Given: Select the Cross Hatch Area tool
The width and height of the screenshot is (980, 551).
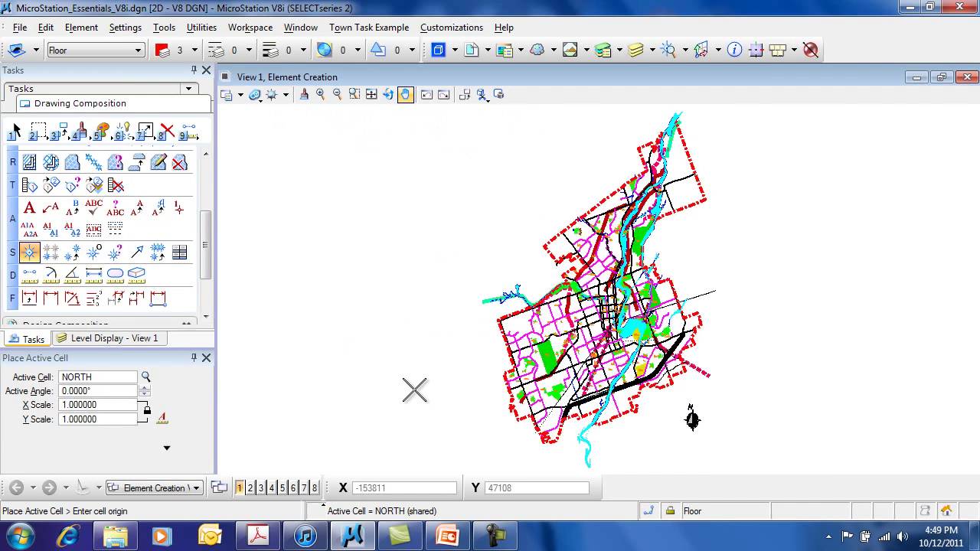Looking at the screenshot, I should point(51,162).
